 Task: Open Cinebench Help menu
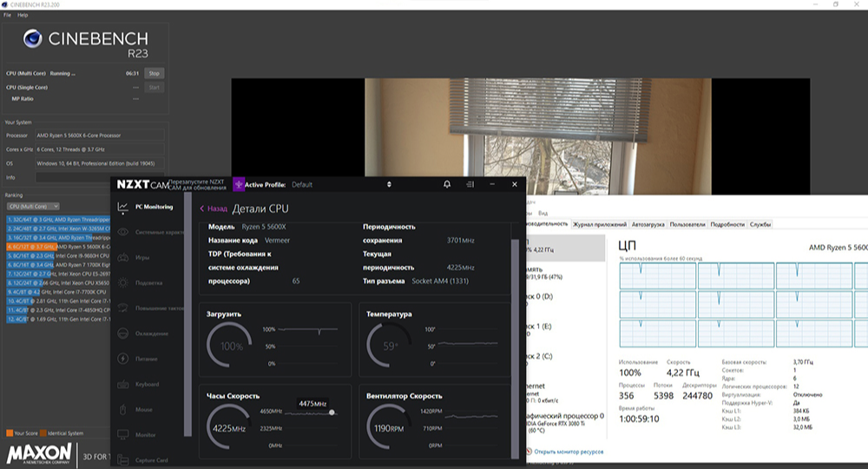[x=23, y=15]
